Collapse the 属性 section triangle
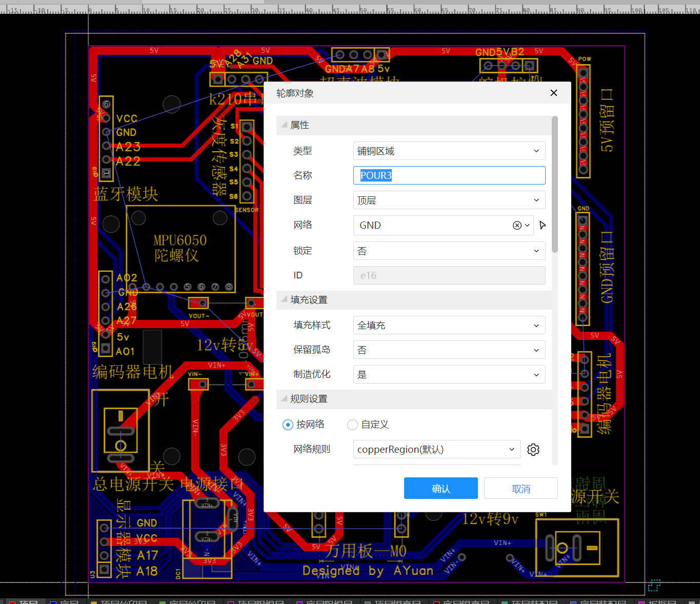Image resolution: width=700 pixels, height=604 pixels. [285, 125]
